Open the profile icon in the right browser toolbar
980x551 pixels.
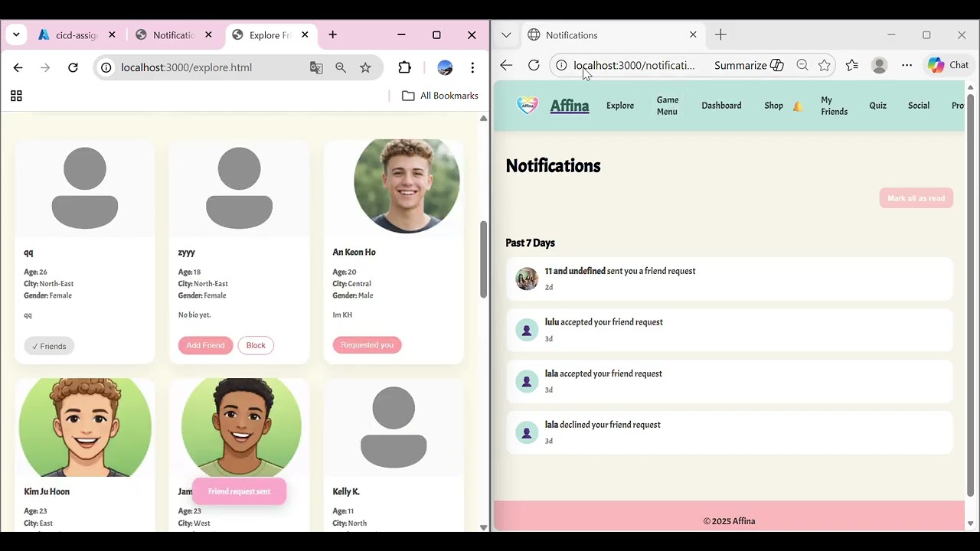pyautogui.click(x=879, y=65)
